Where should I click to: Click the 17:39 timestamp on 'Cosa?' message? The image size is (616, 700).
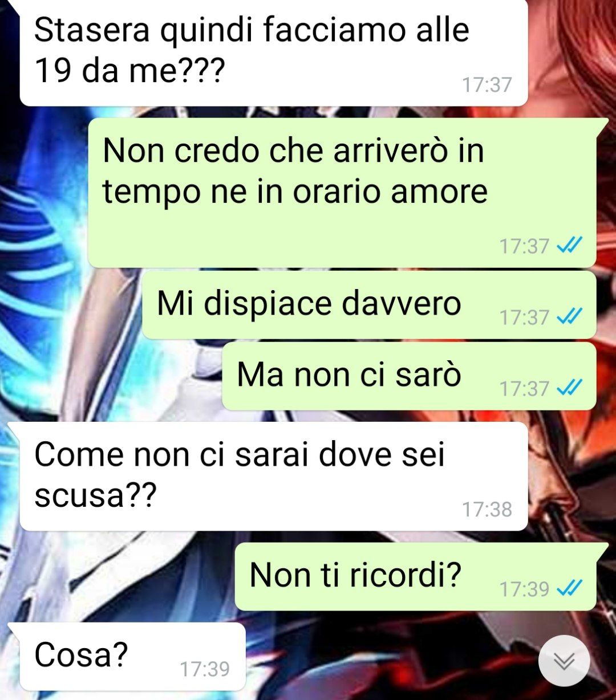point(205,669)
